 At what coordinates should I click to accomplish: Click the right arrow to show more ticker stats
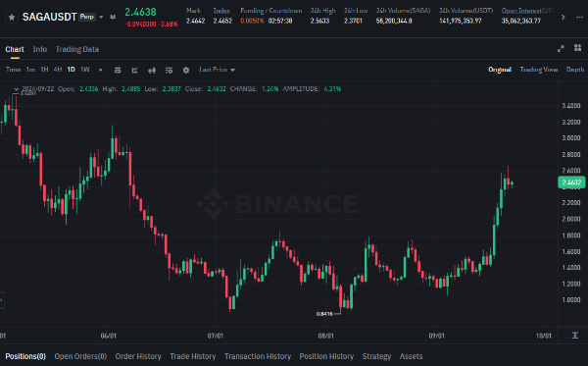563,17
